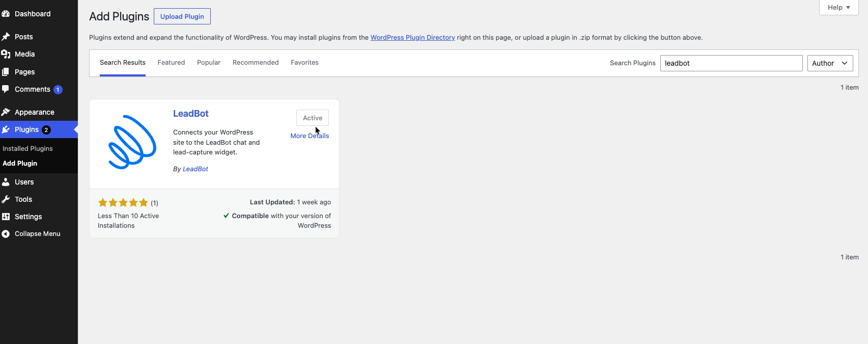868x344 pixels.
Task: Click the Collapse Menu arrow icon
Action: (x=6, y=234)
